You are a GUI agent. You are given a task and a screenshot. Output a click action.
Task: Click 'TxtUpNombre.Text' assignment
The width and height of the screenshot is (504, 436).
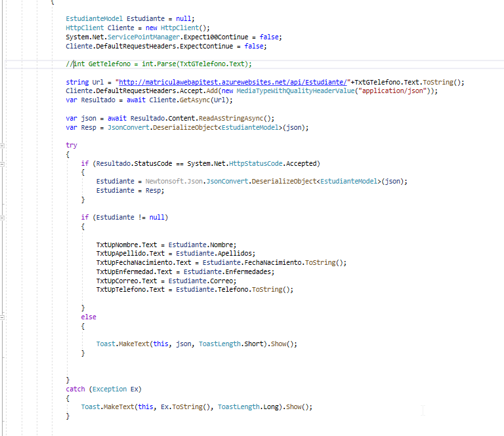(127, 245)
